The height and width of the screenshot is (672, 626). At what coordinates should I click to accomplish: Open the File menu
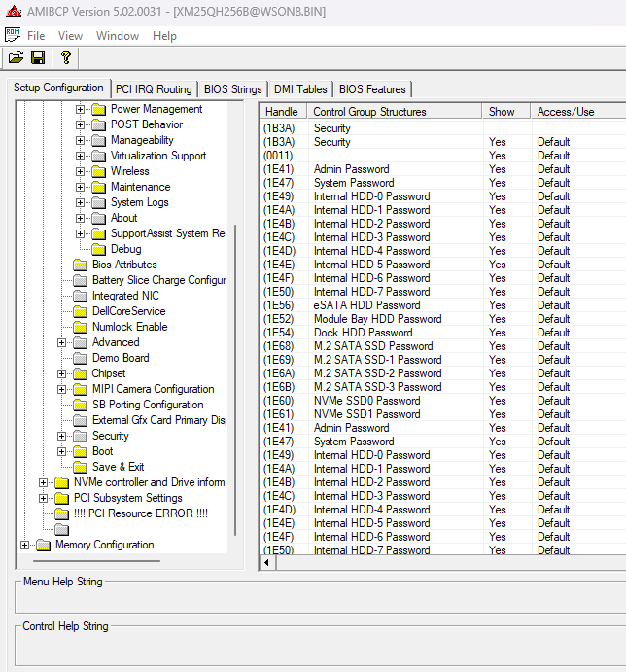[x=36, y=36]
